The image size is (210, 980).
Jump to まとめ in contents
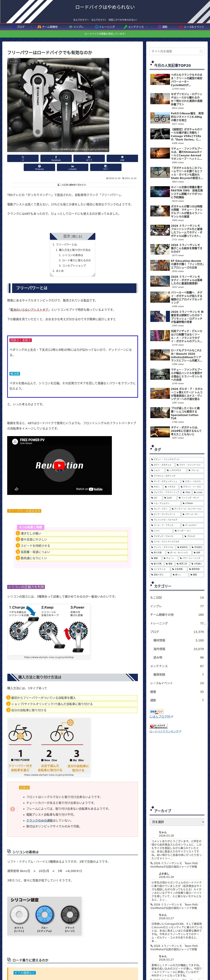[60, 271]
